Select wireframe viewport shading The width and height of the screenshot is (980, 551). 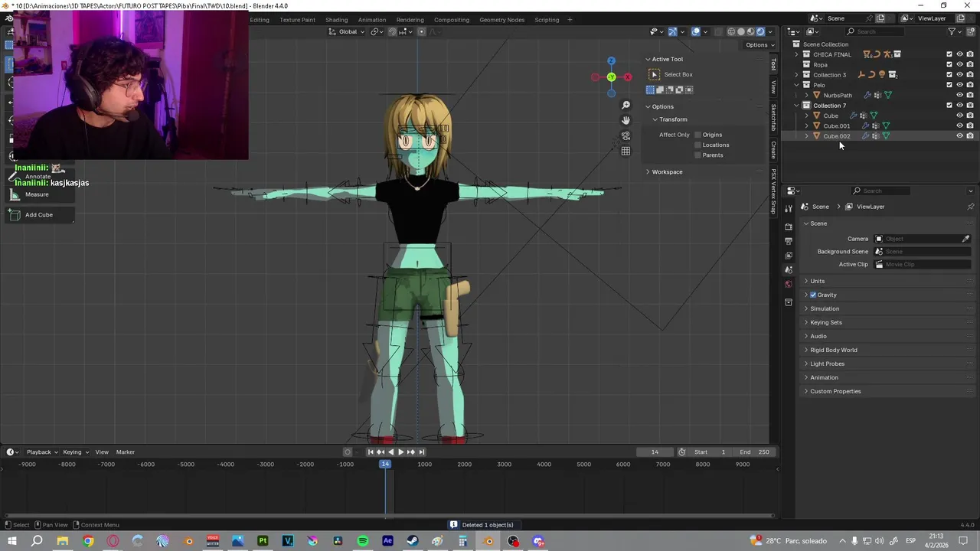(x=731, y=31)
